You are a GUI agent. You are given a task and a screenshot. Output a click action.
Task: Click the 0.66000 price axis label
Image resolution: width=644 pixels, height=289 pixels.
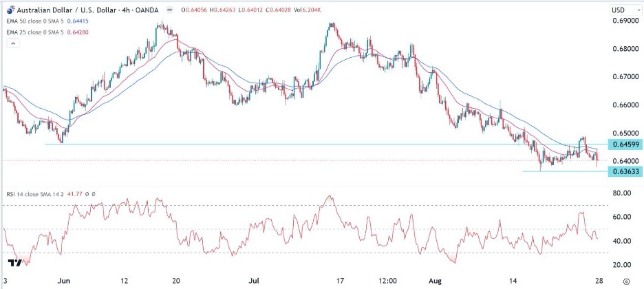pos(626,105)
